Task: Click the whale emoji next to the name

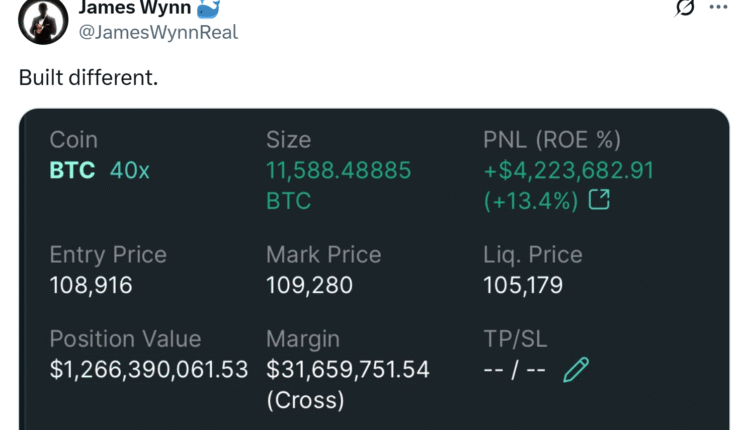Action: [205, 8]
